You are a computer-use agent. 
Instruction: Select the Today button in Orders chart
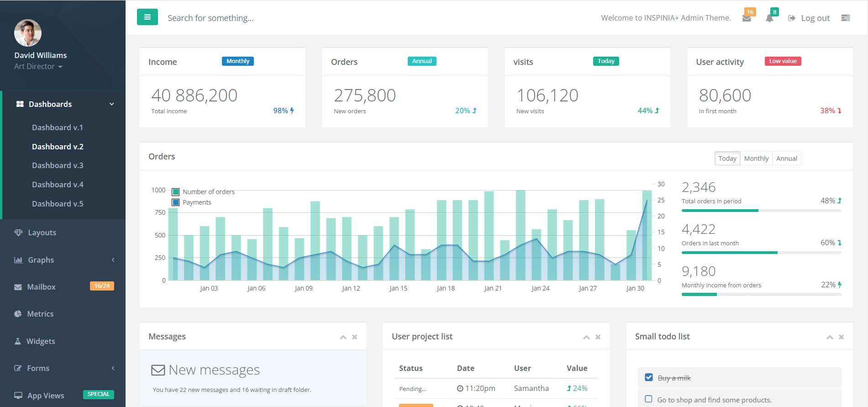pyautogui.click(x=727, y=159)
